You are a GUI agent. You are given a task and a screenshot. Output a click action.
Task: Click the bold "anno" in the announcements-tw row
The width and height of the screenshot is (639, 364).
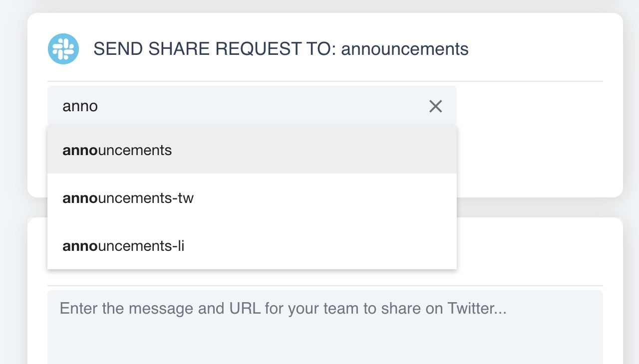tap(80, 198)
